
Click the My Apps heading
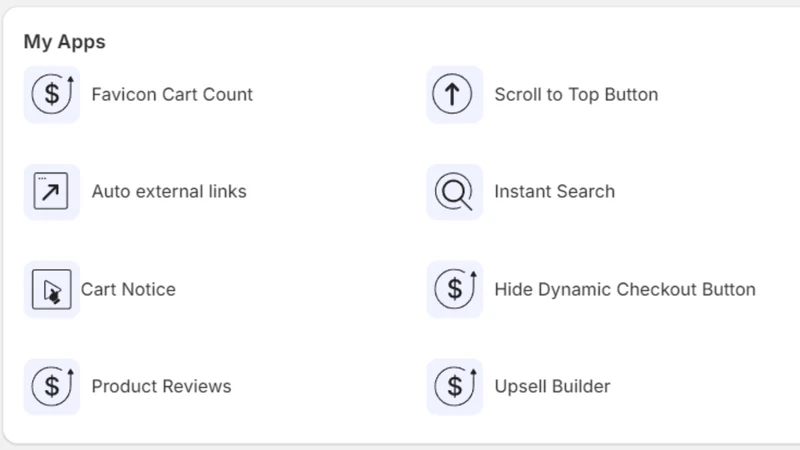coord(64,42)
